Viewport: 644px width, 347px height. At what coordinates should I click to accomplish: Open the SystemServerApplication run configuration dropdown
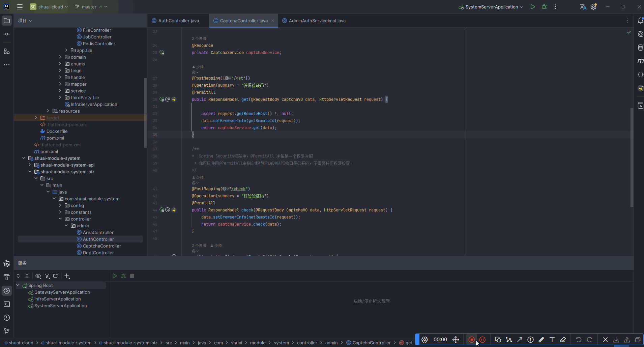coord(491,7)
